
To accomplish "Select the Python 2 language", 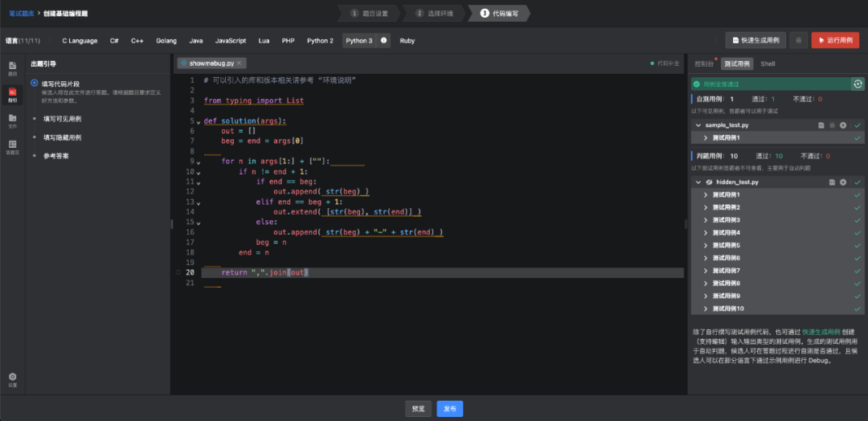I will point(321,40).
